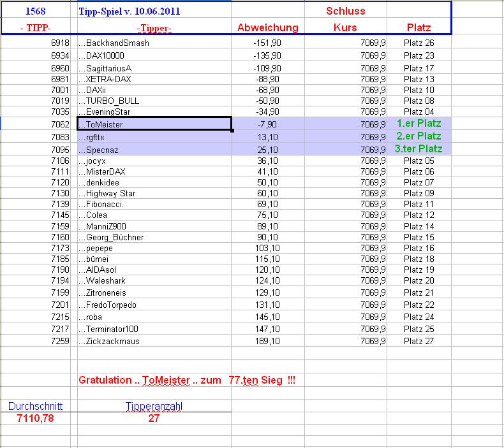
Task: Select the Tipperanzahl label
Action: tap(154, 406)
